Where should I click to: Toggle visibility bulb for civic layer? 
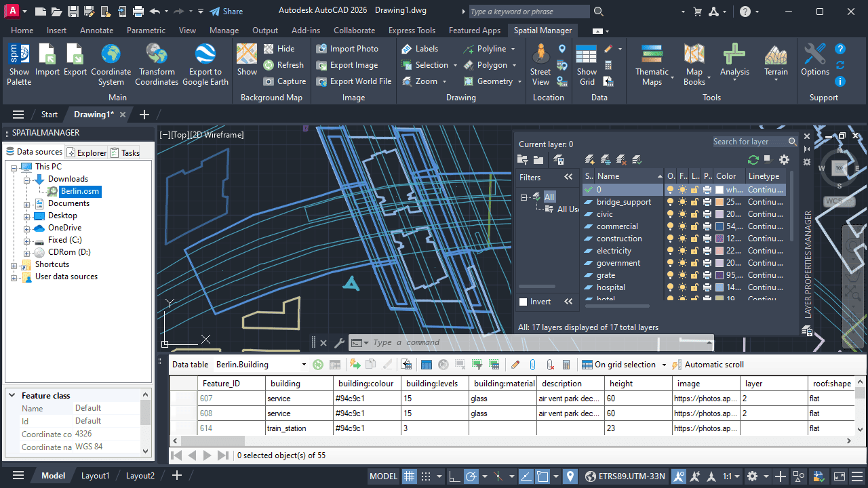[671, 214]
